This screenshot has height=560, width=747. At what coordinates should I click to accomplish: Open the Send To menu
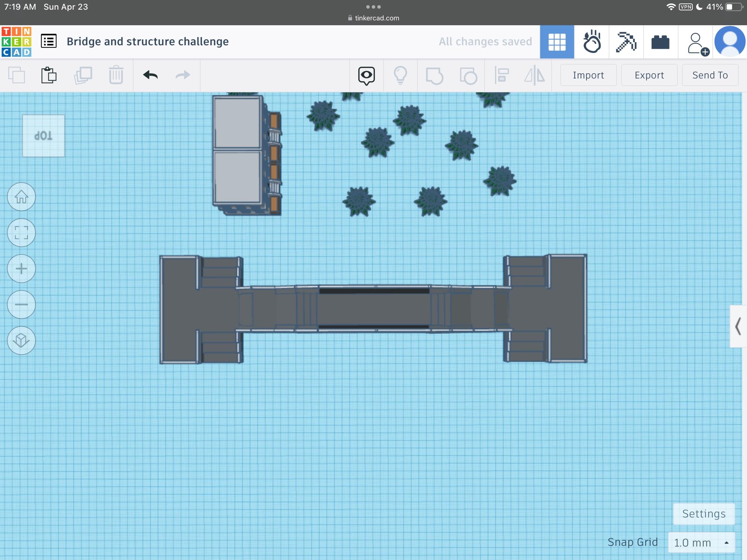[x=710, y=75]
